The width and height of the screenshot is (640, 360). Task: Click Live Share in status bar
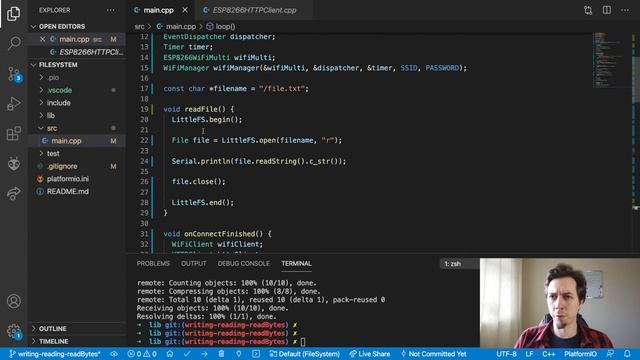pyautogui.click(x=369, y=354)
